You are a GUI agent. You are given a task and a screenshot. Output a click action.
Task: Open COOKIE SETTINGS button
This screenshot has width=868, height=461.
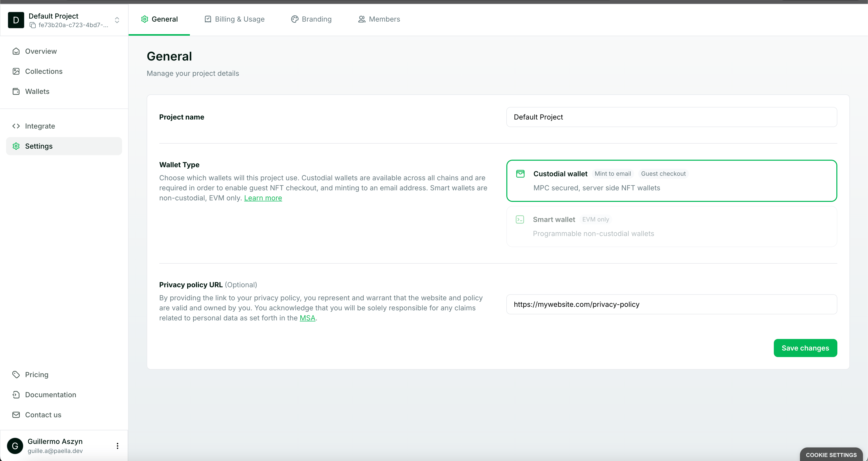point(831,454)
